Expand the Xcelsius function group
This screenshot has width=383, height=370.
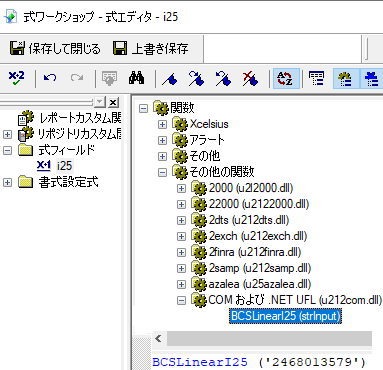(162, 124)
